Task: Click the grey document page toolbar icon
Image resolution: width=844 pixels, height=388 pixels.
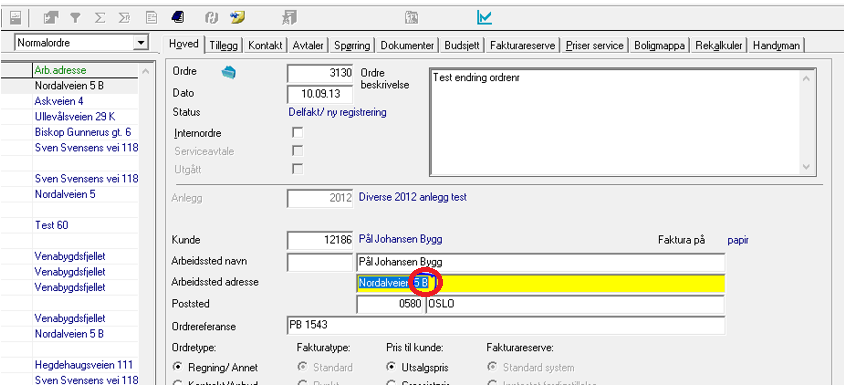Action: coord(152,18)
